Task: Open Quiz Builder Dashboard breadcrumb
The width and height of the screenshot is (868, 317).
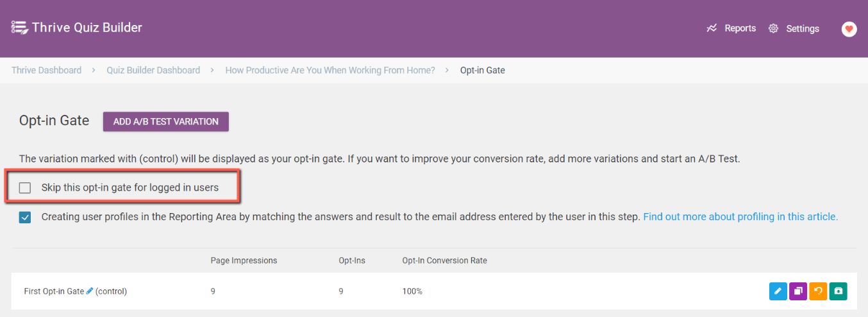Action: pyautogui.click(x=153, y=71)
